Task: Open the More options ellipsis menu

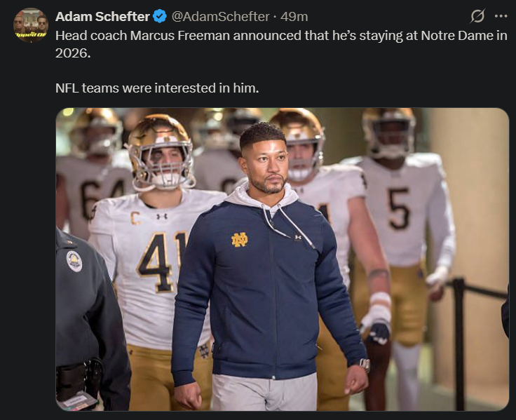Action: pos(500,16)
